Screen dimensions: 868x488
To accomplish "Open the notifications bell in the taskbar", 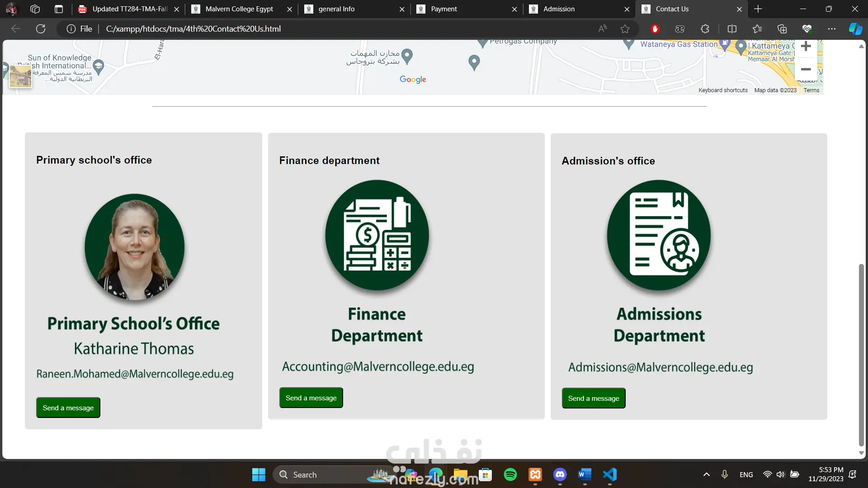I will (853, 474).
